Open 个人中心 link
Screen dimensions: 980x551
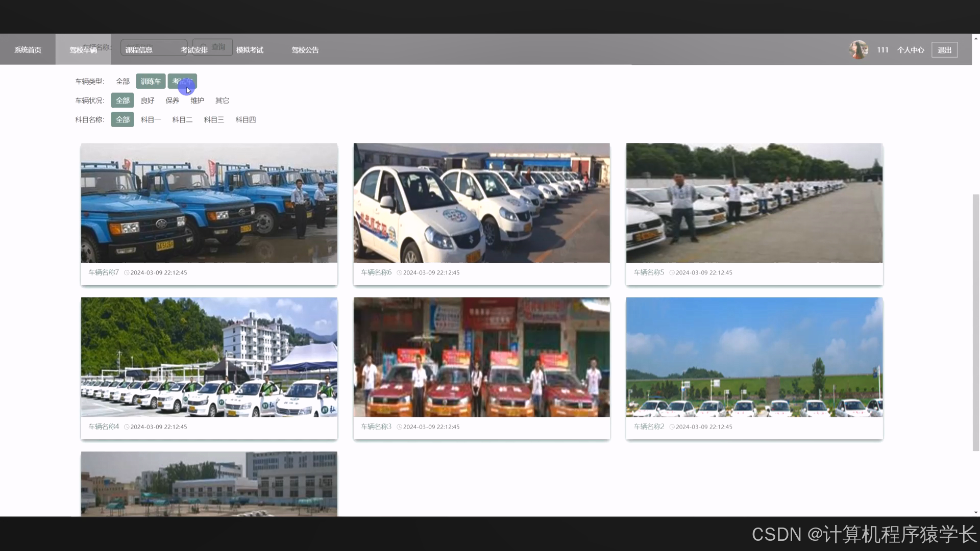pos(911,50)
